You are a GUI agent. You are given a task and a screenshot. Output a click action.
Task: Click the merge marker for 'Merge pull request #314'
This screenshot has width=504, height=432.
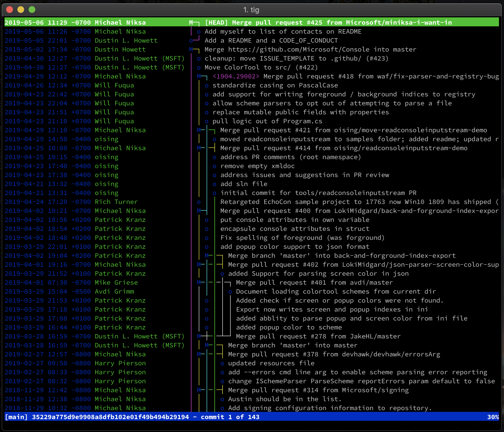click(199, 390)
